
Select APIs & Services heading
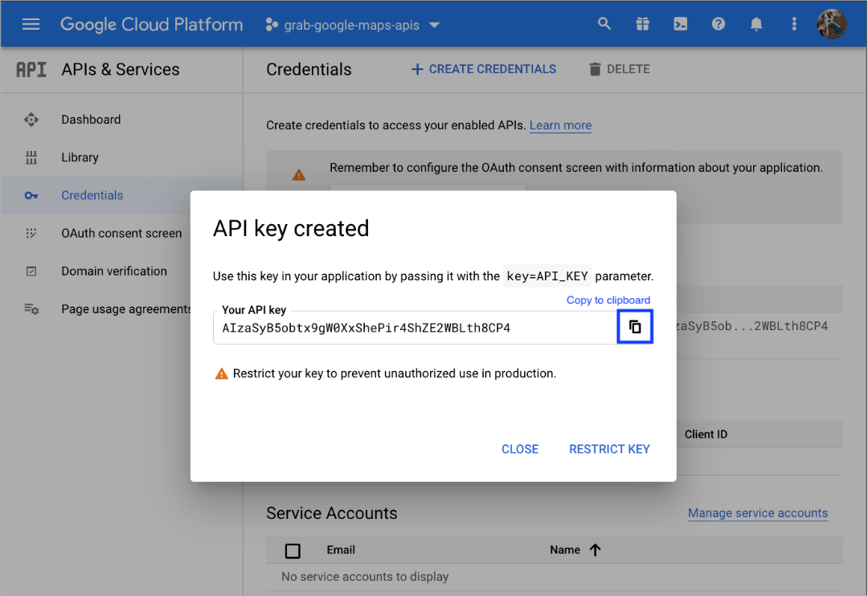coord(120,69)
